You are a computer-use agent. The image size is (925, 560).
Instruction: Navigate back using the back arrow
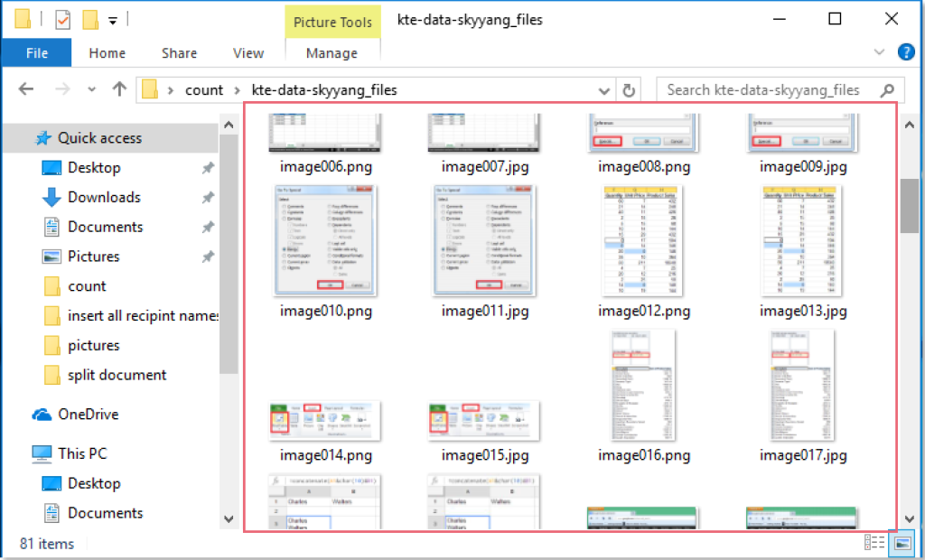click(26, 89)
